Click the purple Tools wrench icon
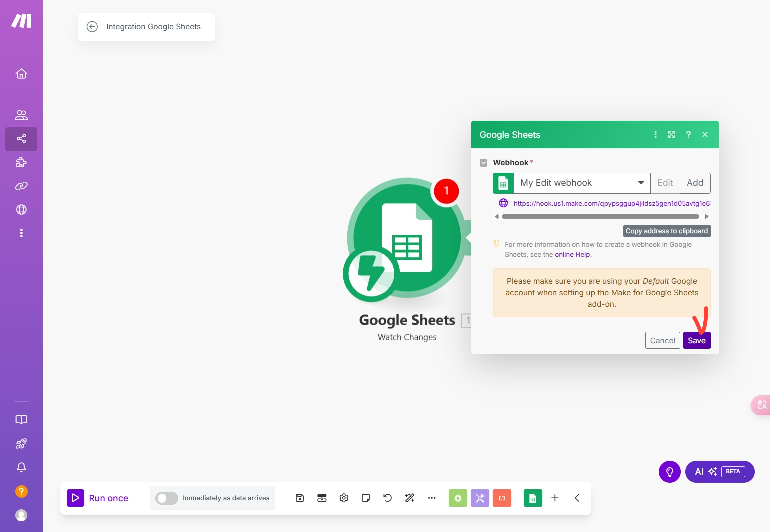The height and width of the screenshot is (532, 770). pos(480,498)
